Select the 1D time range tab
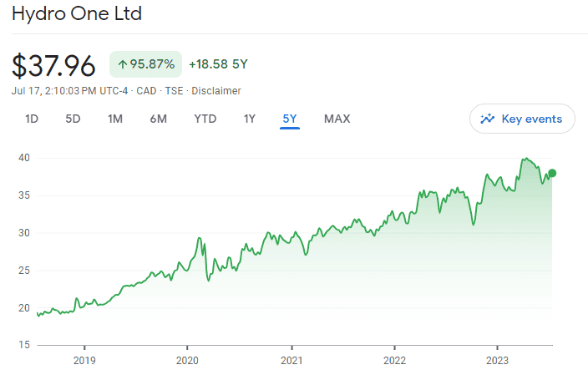The height and width of the screenshot is (385, 588). point(32,119)
